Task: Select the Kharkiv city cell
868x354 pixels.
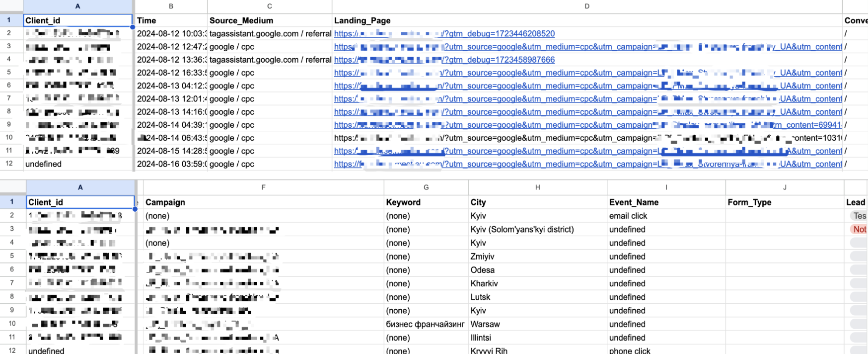Action: coord(537,283)
